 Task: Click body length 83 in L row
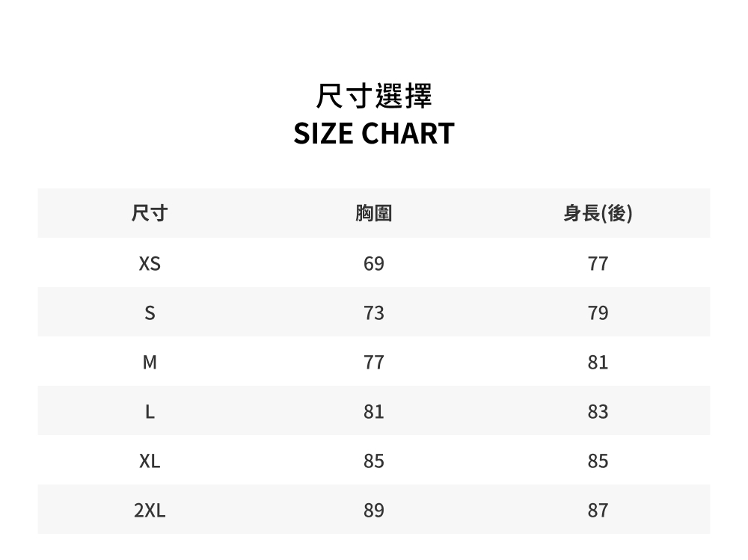point(598,412)
